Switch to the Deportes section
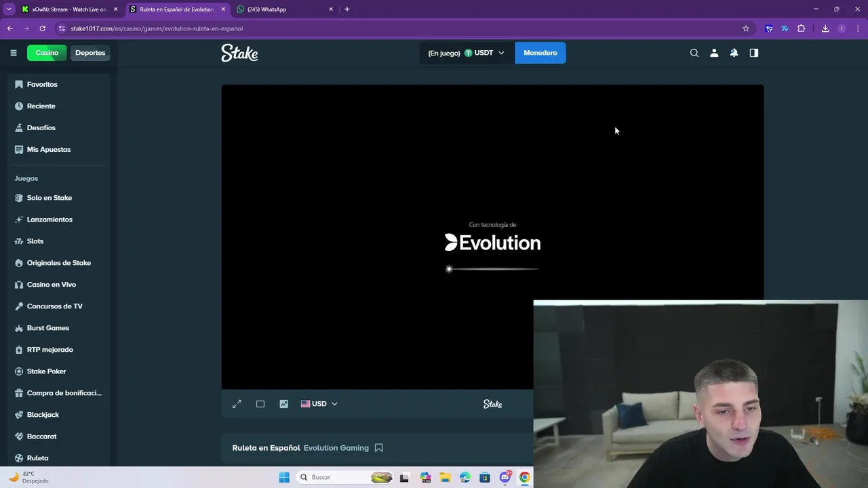 [90, 53]
